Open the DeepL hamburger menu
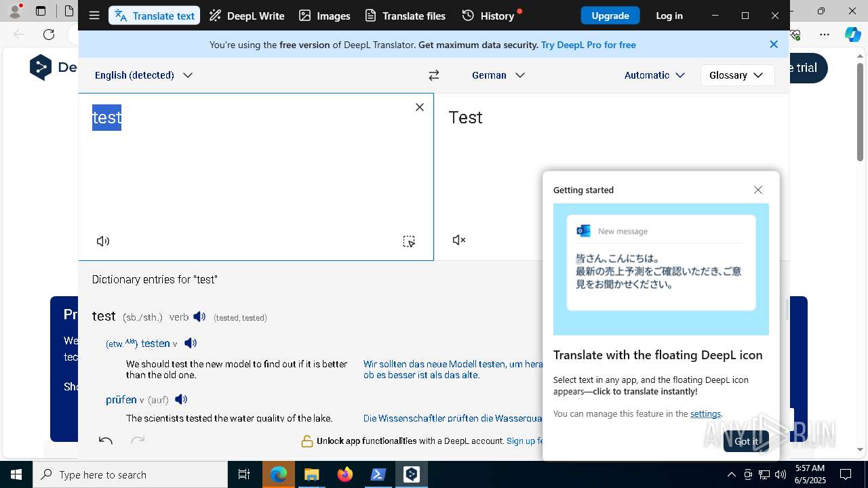Viewport: 868px width, 488px height. [94, 16]
